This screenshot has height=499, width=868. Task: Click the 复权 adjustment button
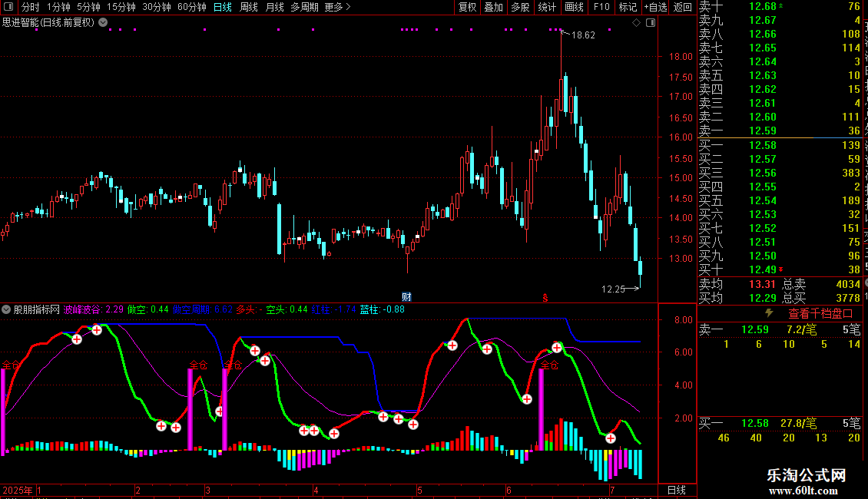click(x=467, y=7)
